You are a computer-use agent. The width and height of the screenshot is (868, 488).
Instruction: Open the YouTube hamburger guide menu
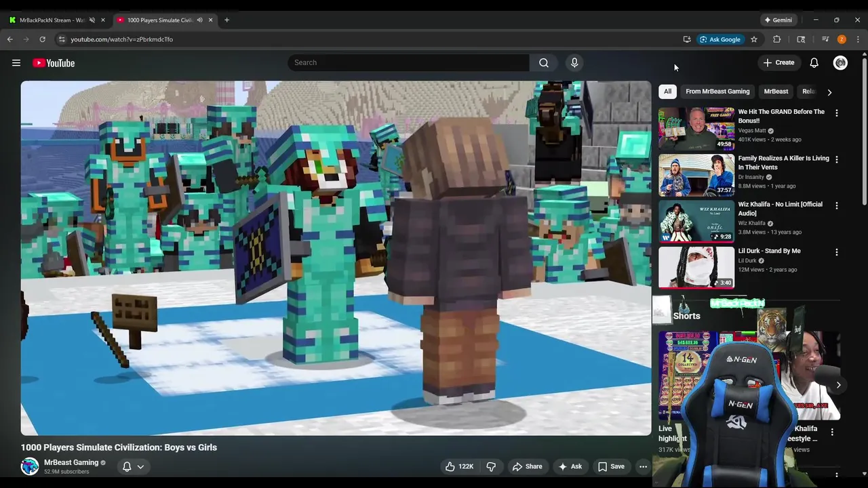point(16,63)
